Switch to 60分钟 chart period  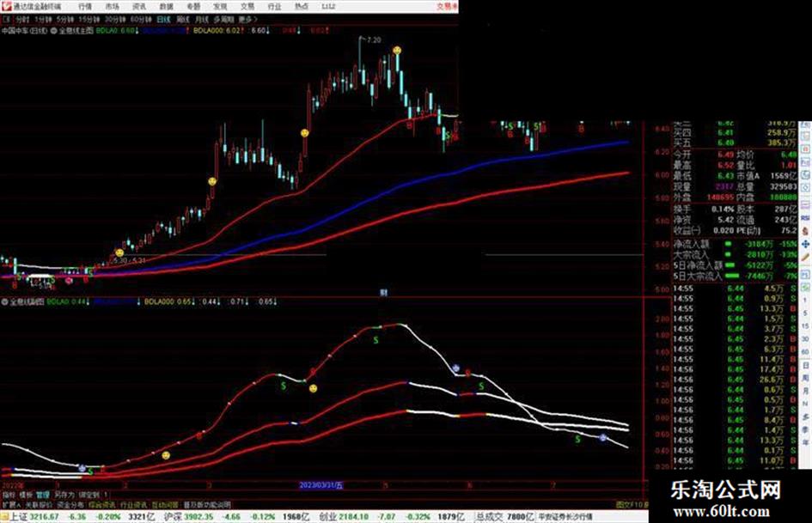pyautogui.click(x=140, y=20)
